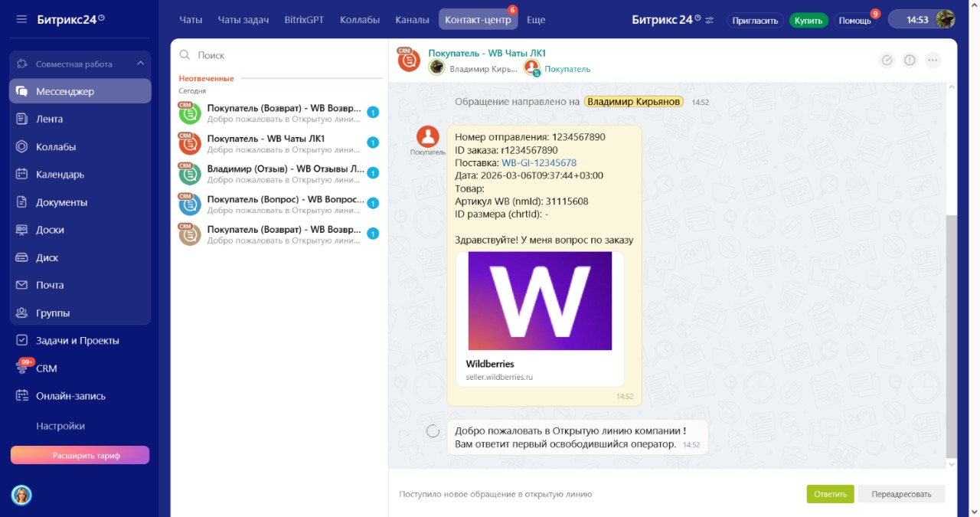This screenshot has width=980, height=517.
Task: Click the Неотвеченные section header
Action: [x=206, y=78]
